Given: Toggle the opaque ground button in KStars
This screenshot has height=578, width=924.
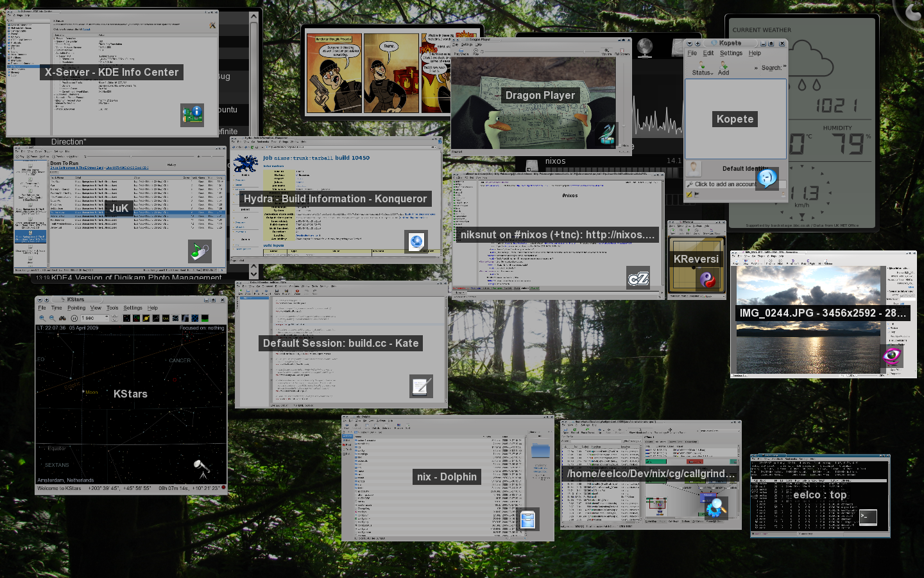Looking at the screenshot, I should (x=205, y=318).
